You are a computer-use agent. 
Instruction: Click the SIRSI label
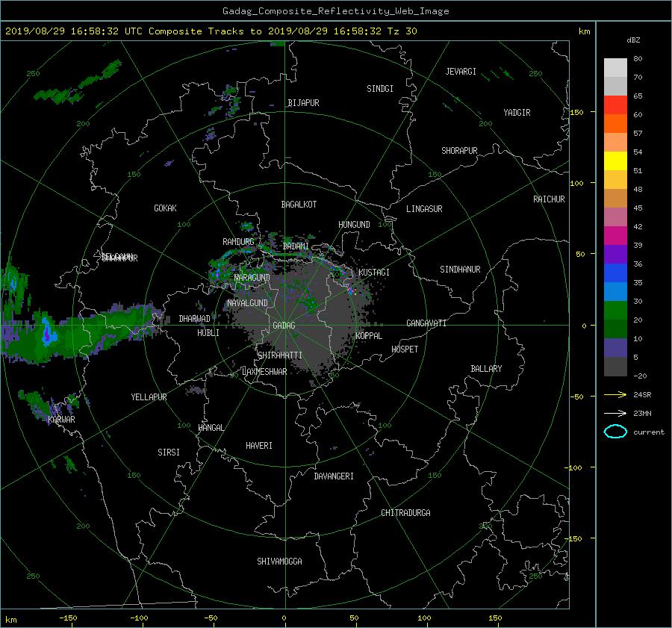pos(169,453)
